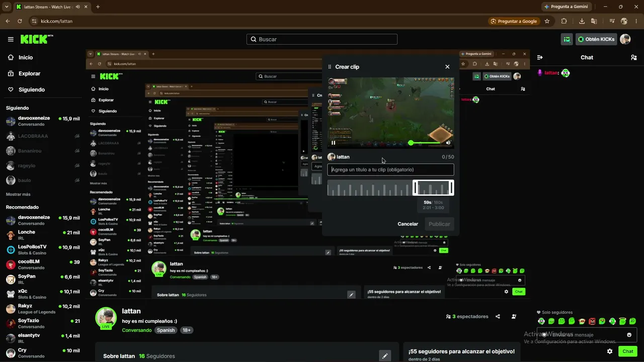The image size is (644, 362).
Task: Click the Cancelar button in the clip dialog
Action: pyautogui.click(x=408, y=224)
